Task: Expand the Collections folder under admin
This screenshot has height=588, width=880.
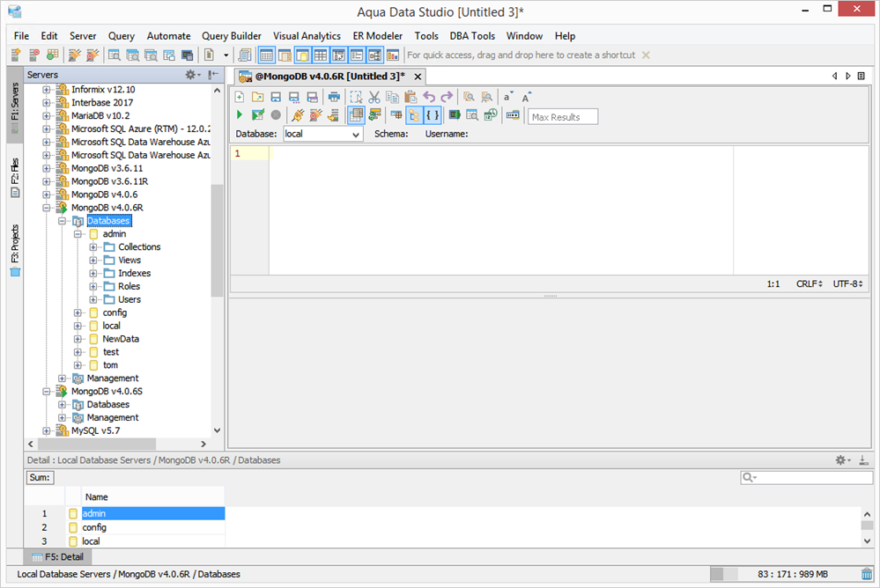Action: coord(93,246)
